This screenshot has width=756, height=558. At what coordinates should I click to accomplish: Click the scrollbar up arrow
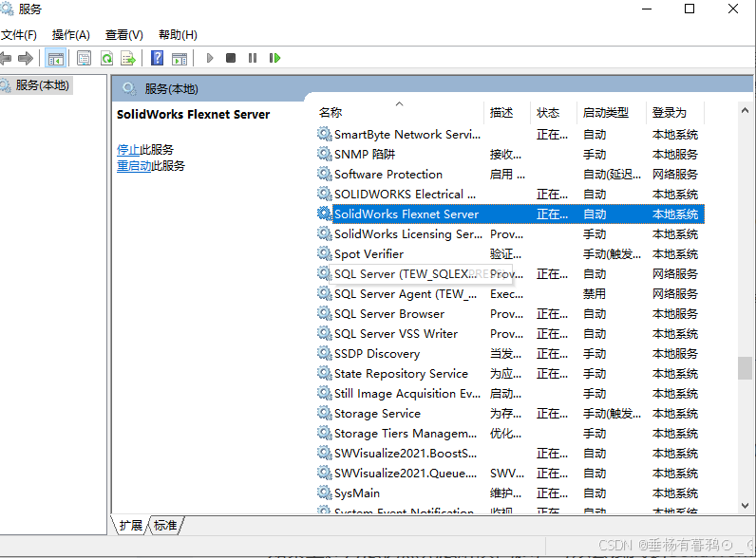point(745,111)
